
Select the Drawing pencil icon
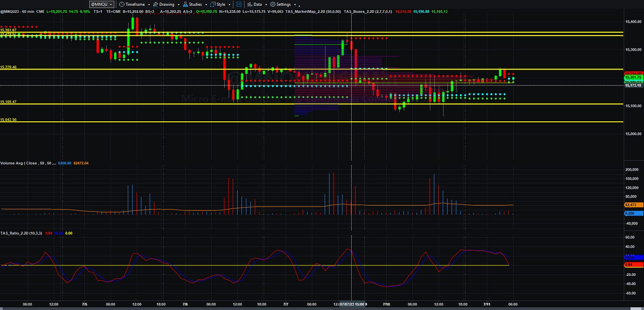155,4
